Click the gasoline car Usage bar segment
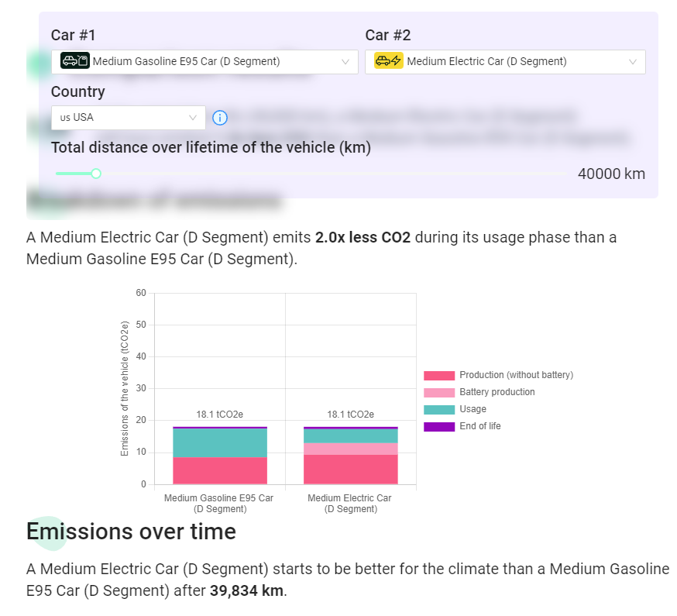 (x=220, y=442)
